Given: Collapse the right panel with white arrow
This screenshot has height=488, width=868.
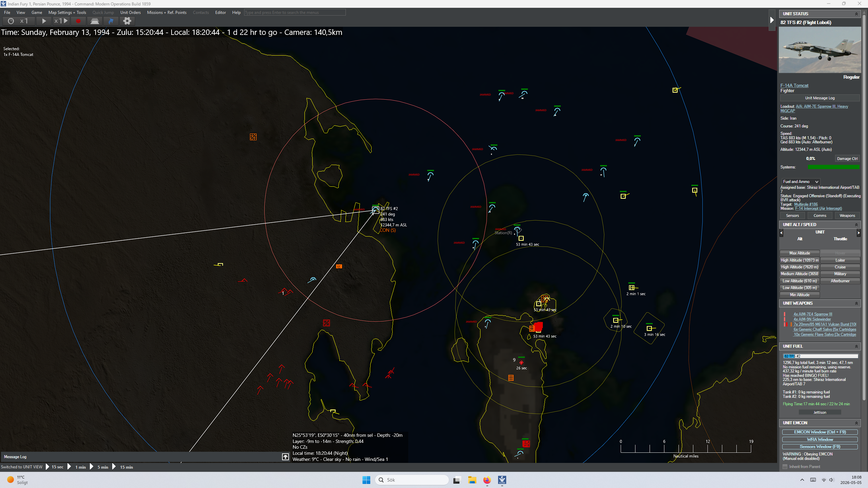Looking at the screenshot, I should 772,20.
